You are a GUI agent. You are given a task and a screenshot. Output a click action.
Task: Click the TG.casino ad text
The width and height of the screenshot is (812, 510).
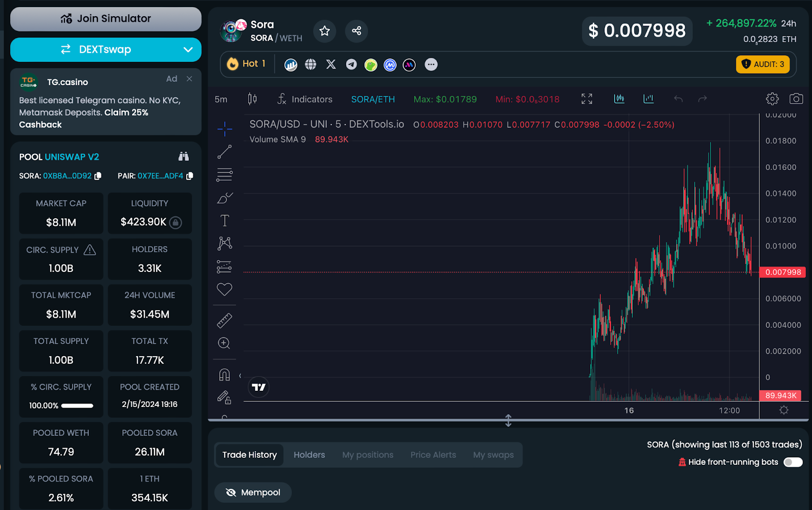[x=99, y=112]
